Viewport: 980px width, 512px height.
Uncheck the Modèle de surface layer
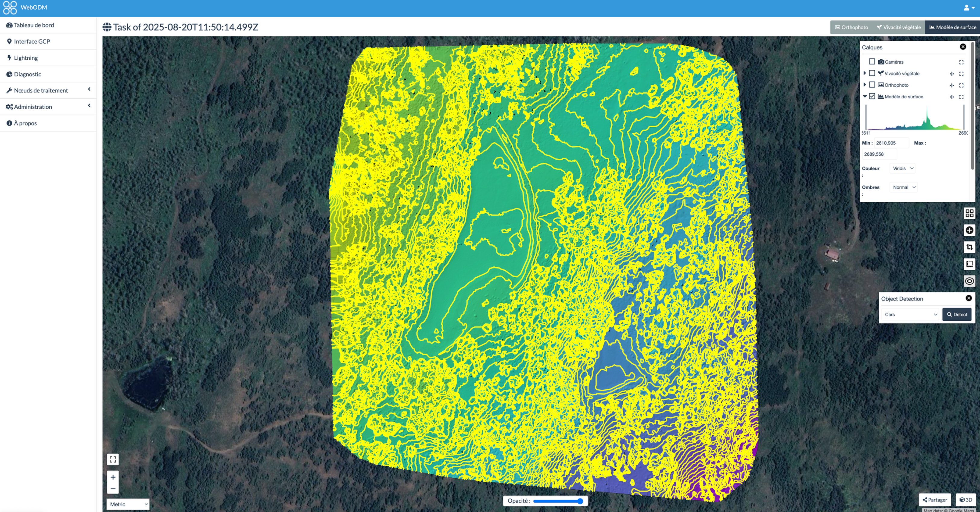coord(871,96)
